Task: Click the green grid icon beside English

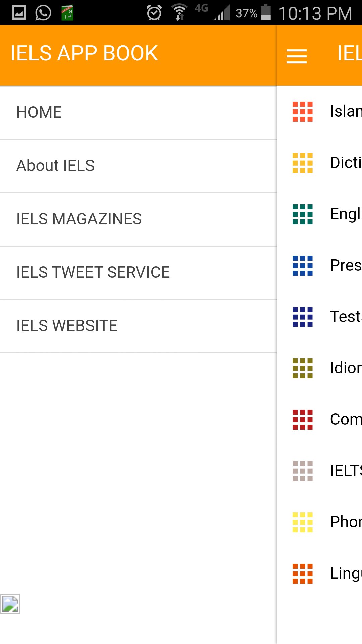Action: point(302,214)
